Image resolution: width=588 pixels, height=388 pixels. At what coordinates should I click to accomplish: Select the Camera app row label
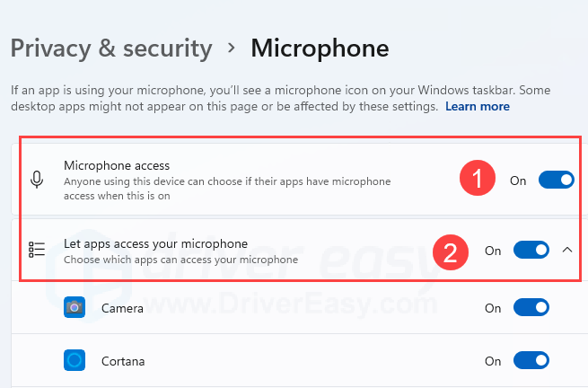(122, 308)
